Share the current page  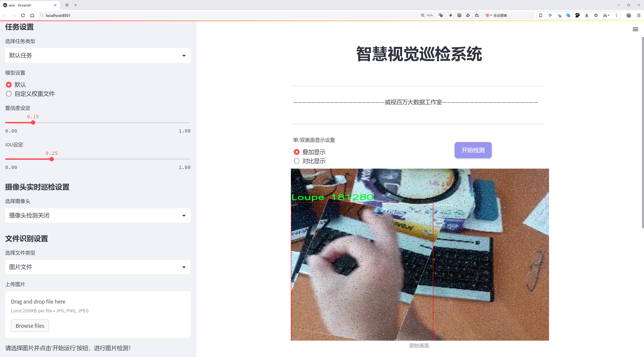click(x=468, y=15)
